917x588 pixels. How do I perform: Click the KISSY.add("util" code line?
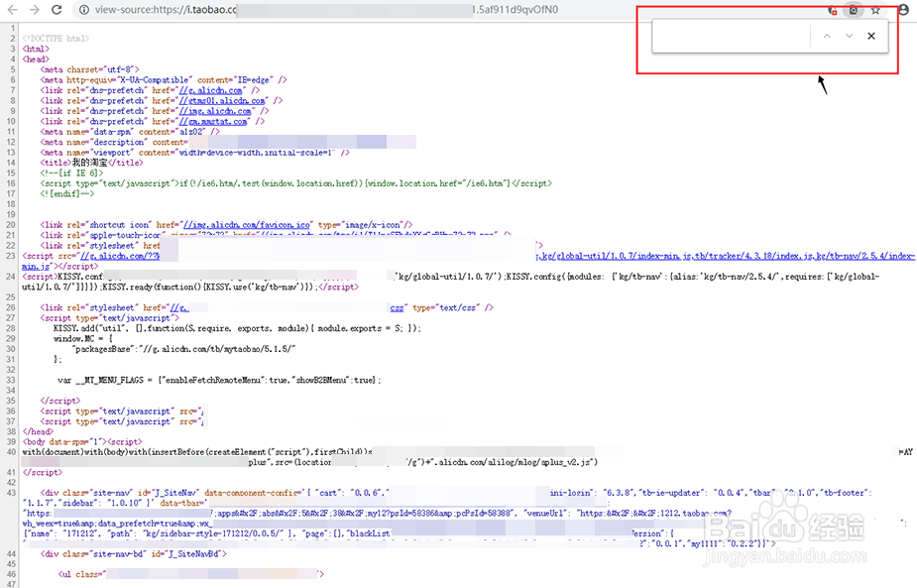click(237, 329)
